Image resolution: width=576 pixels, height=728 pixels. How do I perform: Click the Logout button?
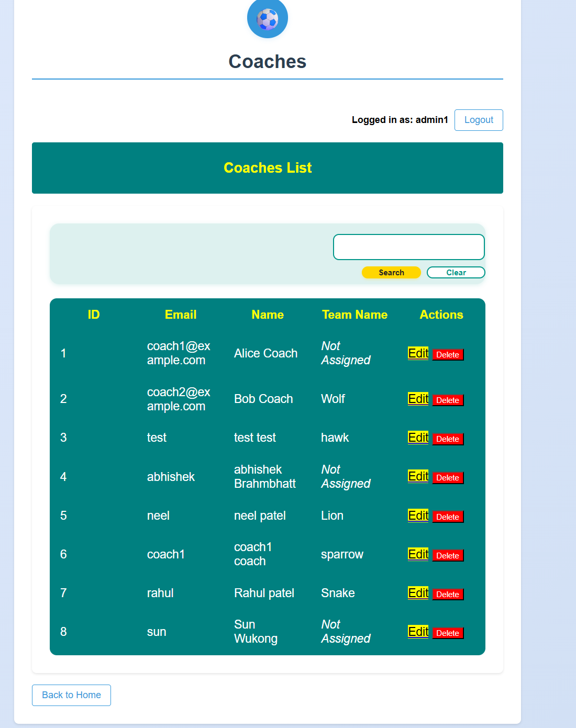point(479,120)
